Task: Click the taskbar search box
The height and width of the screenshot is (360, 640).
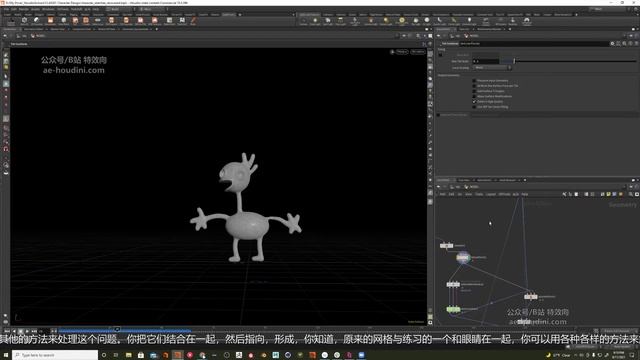Action: [55, 355]
